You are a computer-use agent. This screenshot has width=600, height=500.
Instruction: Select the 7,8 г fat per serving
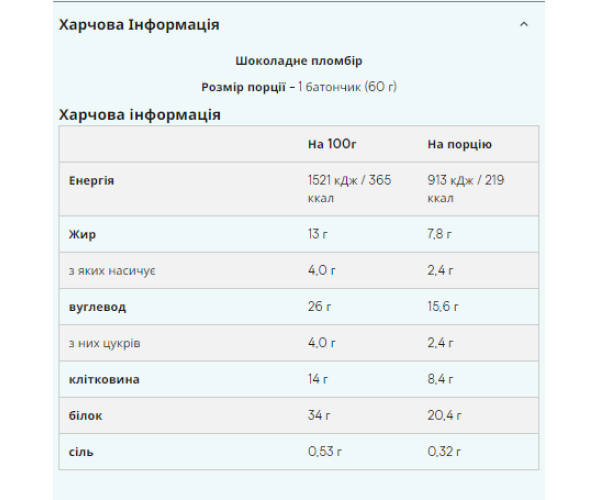441,233
